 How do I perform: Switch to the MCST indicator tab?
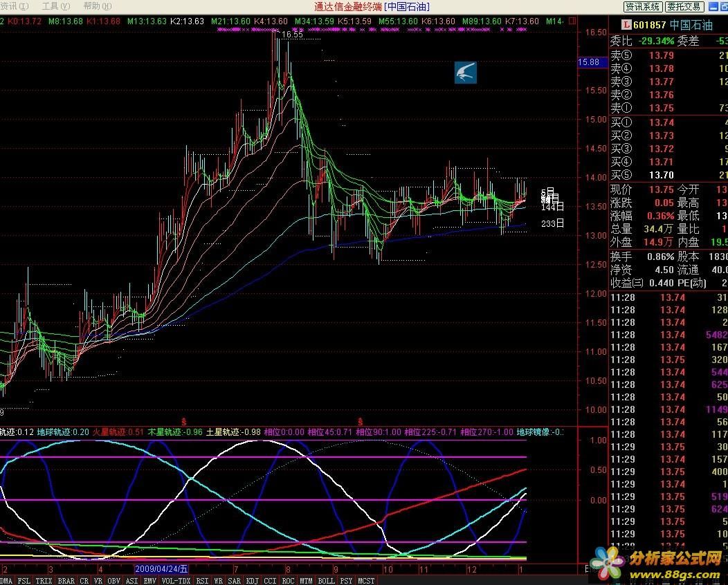[x=366, y=580]
